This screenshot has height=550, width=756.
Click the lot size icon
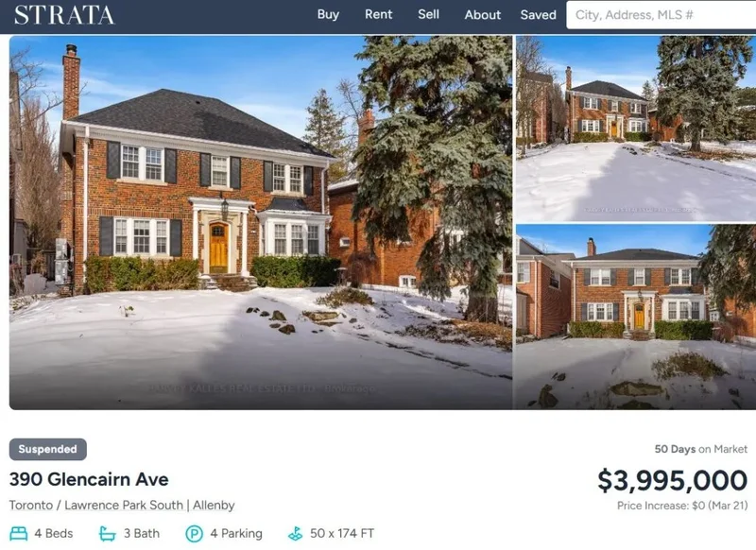point(295,534)
